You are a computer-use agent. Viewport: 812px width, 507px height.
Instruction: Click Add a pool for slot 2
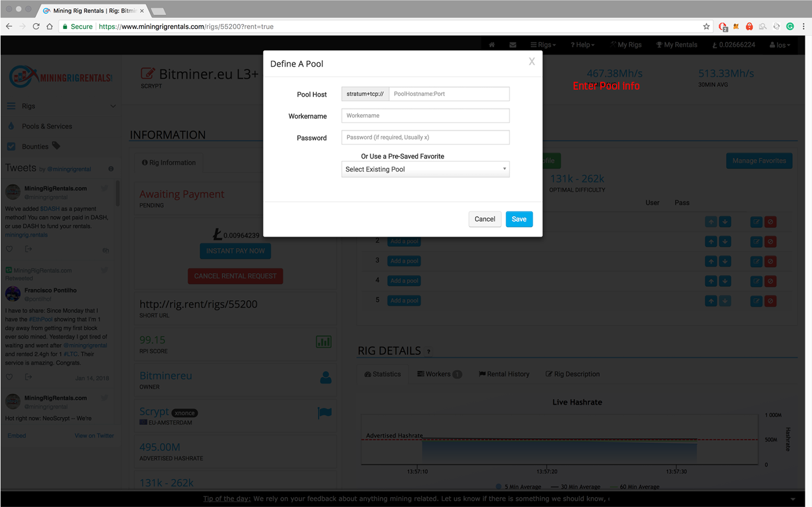coord(404,241)
